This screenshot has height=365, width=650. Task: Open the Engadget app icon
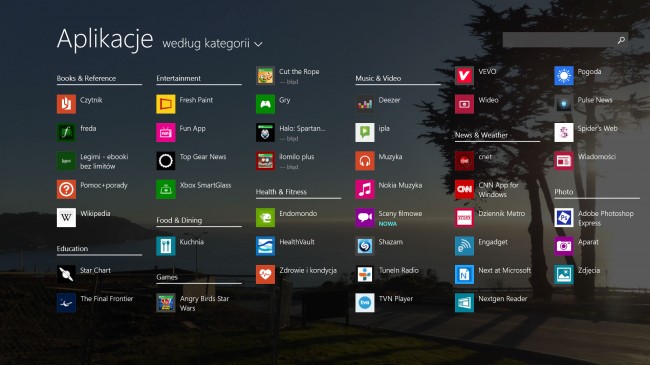coord(464,246)
